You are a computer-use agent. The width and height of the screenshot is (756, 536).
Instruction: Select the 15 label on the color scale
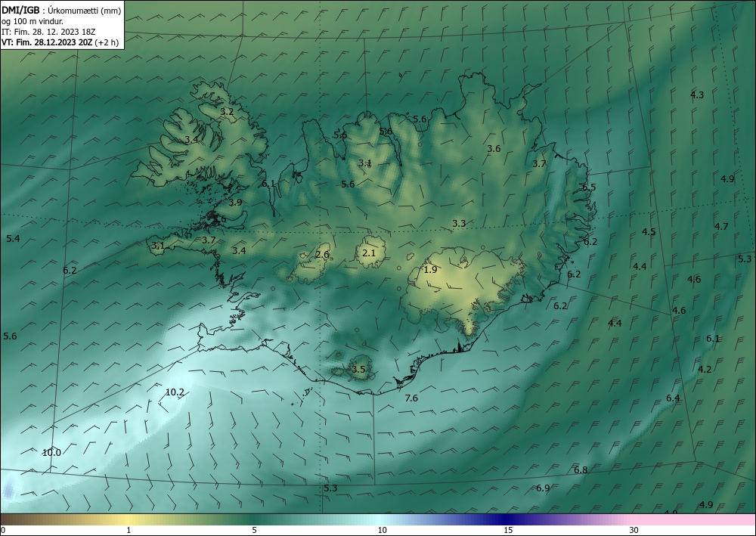pyautogui.click(x=508, y=530)
